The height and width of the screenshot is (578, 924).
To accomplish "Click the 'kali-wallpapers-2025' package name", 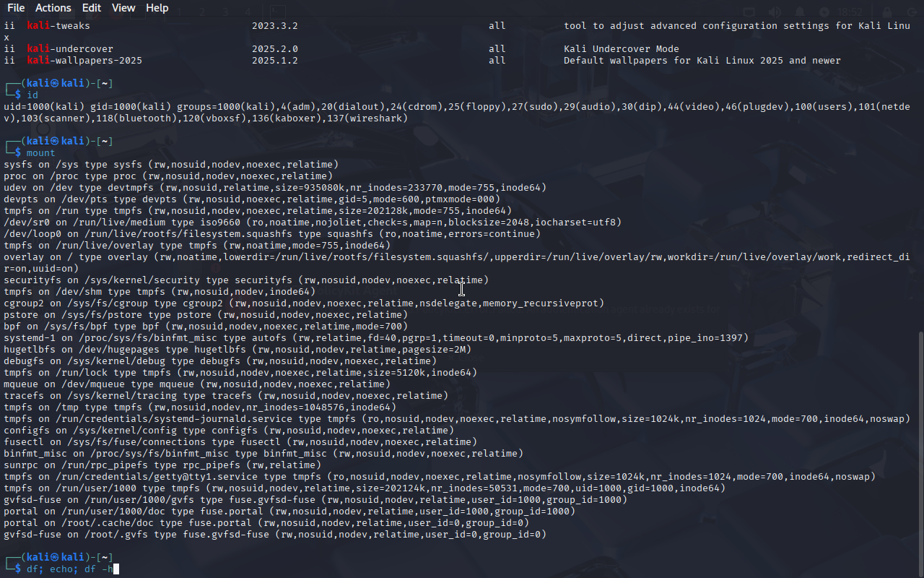I will 84,61.
